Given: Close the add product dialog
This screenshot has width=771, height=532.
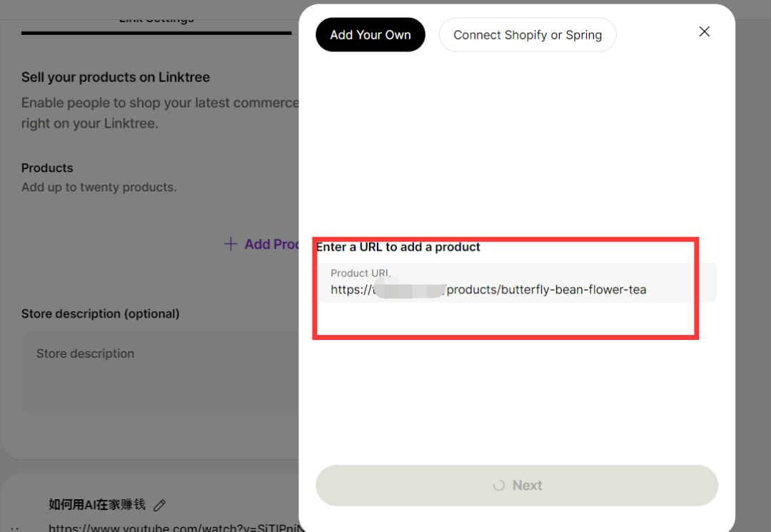Looking at the screenshot, I should click(x=704, y=31).
